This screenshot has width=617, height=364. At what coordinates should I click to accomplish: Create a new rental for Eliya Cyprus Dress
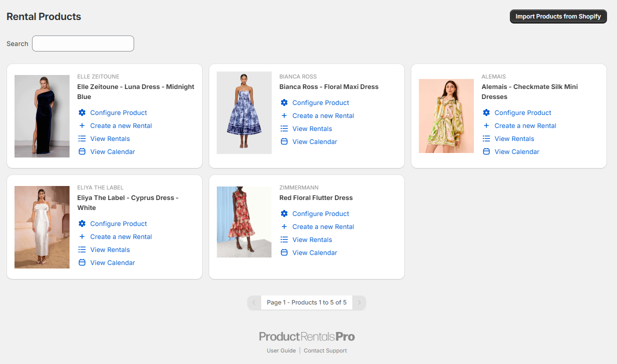[121, 237]
